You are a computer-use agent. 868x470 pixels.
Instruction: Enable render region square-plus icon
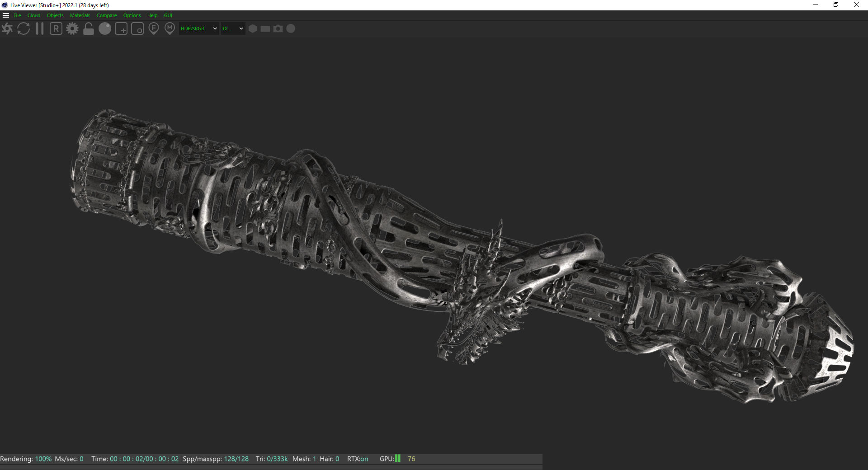click(x=121, y=29)
